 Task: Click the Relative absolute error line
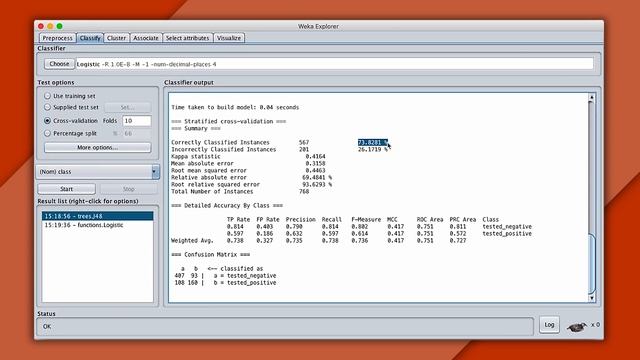click(251, 178)
